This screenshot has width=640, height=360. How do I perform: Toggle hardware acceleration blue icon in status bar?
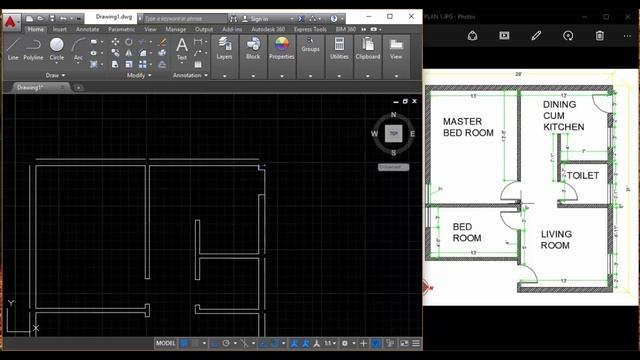376,344
